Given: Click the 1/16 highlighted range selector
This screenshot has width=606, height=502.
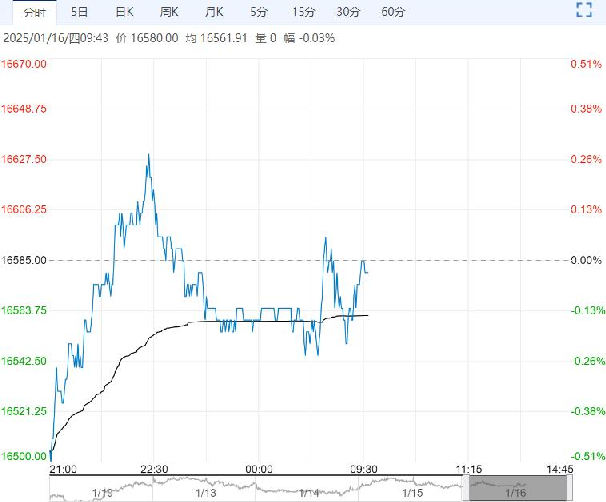Looking at the screenshot, I should click(x=518, y=488).
